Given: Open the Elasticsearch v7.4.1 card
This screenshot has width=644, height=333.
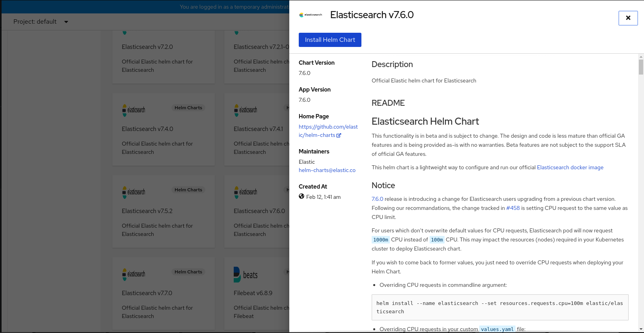Looking at the screenshot, I should [x=257, y=129].
